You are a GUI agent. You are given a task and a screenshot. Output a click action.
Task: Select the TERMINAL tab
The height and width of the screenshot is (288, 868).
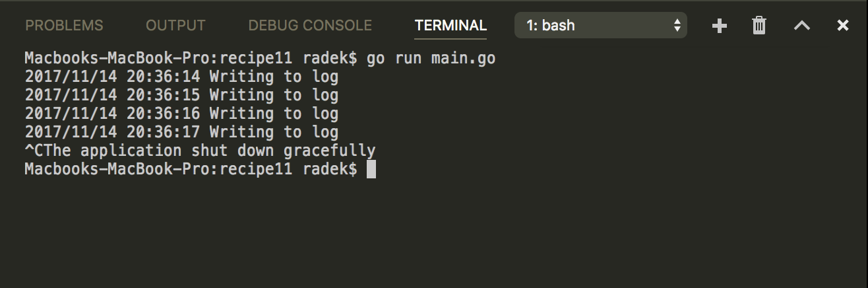pyautogui.click(x=450, y=26)
